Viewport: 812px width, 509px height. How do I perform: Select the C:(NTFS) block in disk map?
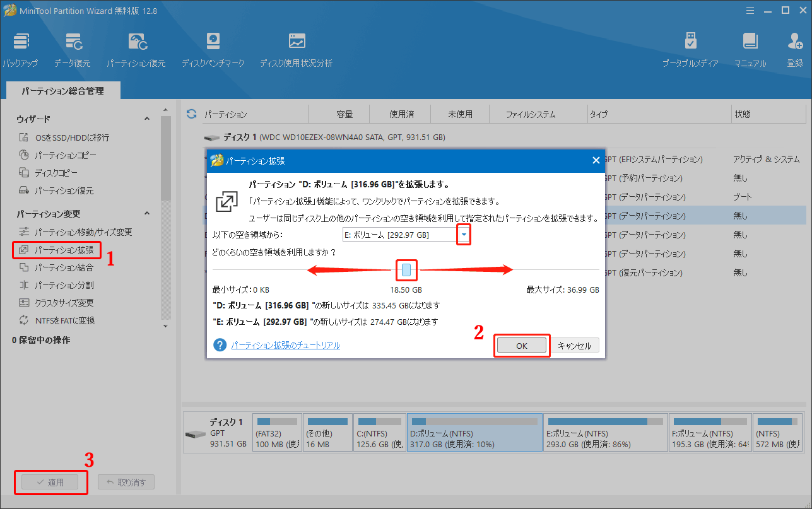(380, 433)
